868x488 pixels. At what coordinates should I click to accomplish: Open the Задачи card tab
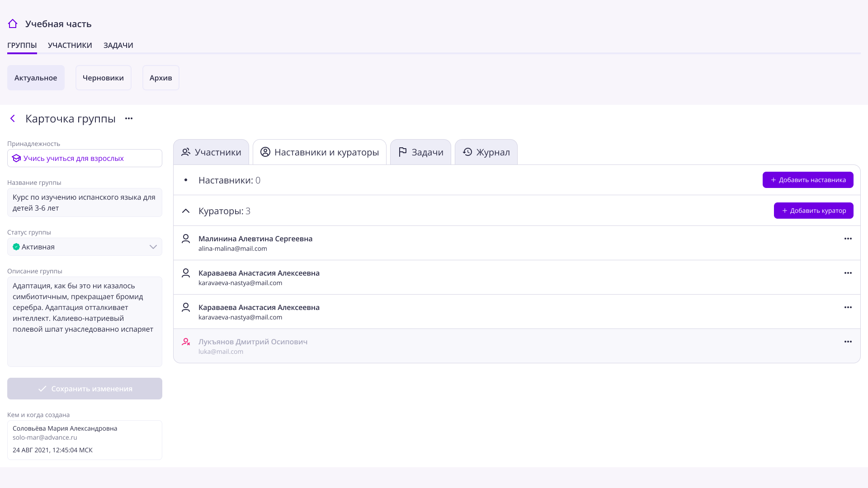click(420, 152)
